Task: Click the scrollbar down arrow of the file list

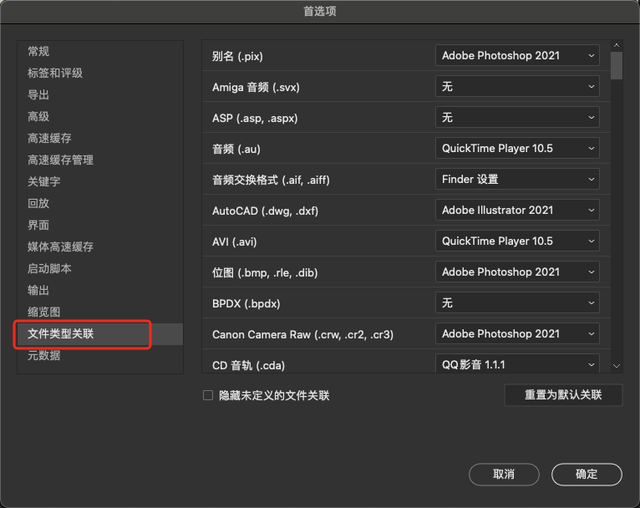Action: (x=616, y=366)
